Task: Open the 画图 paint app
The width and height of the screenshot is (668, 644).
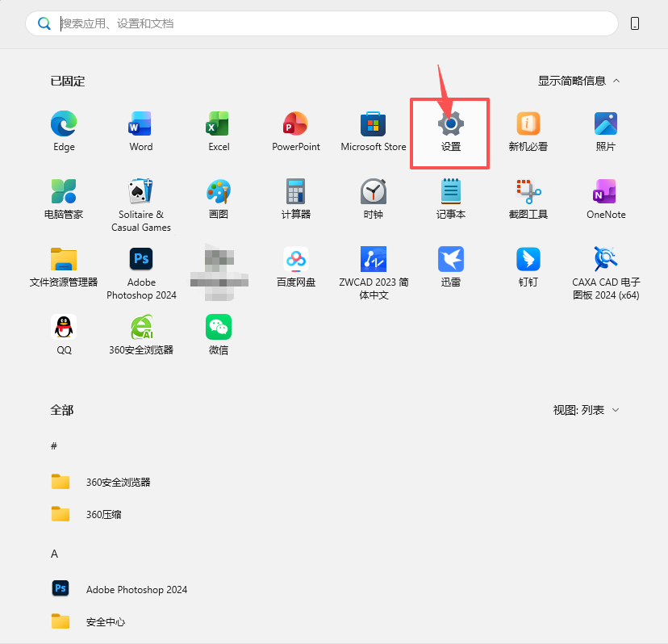Action: click(x=219, y=199)
